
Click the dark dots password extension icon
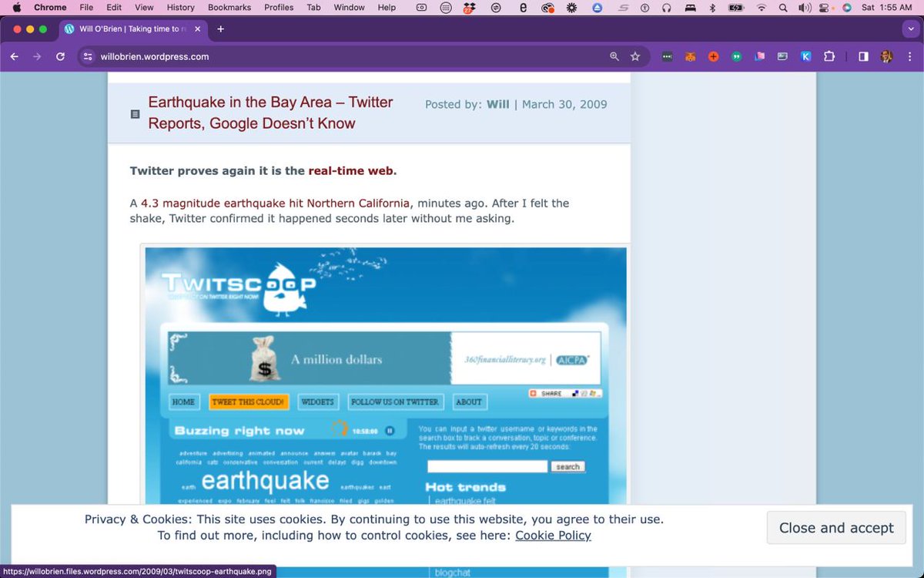(x=667, y=56)
